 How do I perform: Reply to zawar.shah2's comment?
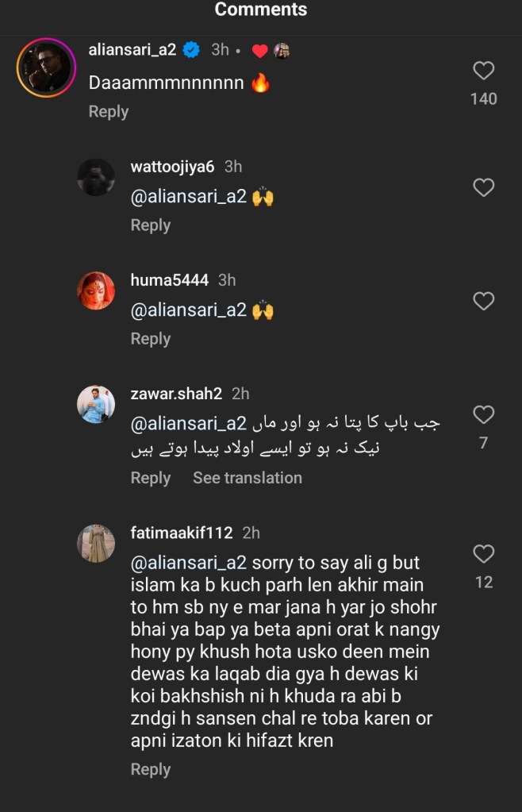click(x=151, y=478)
